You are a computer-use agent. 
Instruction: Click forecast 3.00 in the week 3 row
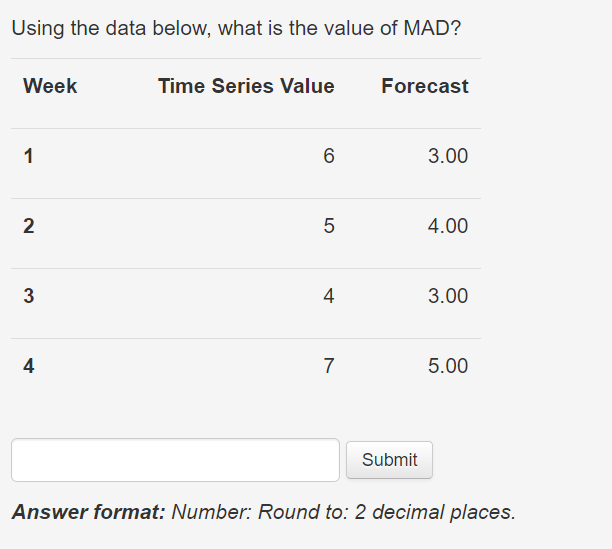(x=448, y=296)
